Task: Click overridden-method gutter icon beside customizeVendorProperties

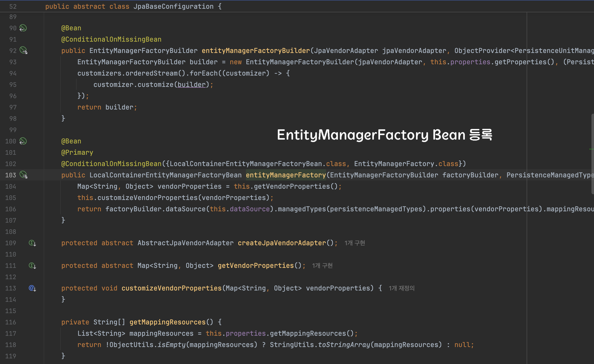Action: 32,288
